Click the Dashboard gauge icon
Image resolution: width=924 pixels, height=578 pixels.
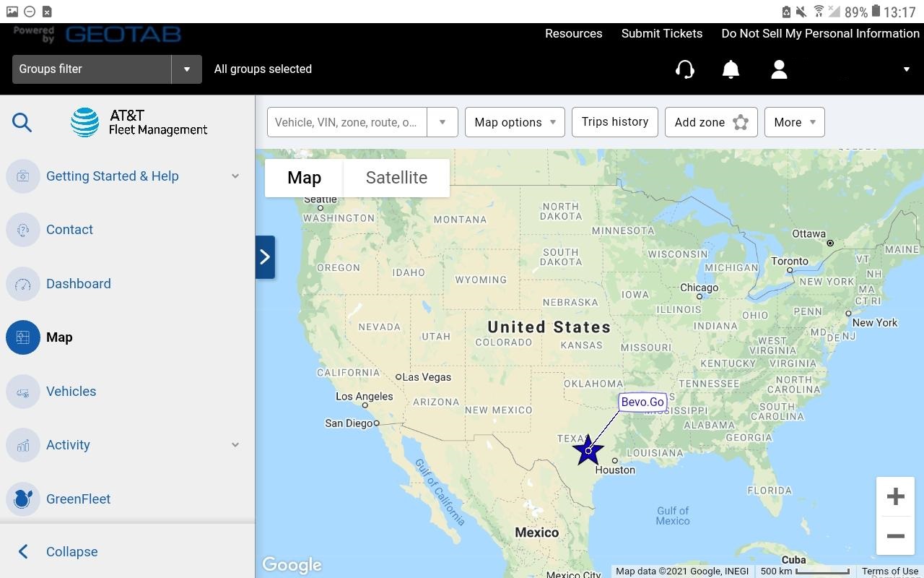[23, 284]
